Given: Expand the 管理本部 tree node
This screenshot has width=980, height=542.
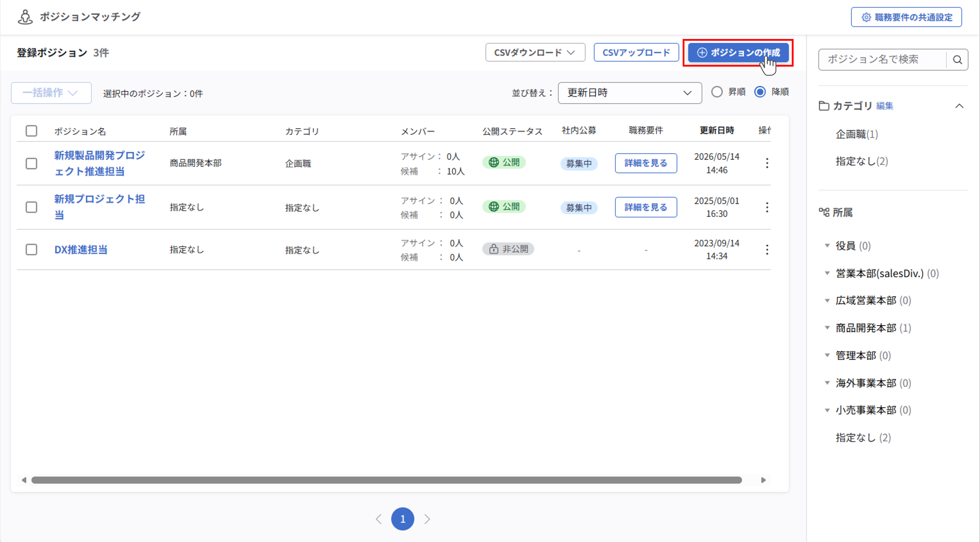Looking at the screenshot, I should click(827, 356).
